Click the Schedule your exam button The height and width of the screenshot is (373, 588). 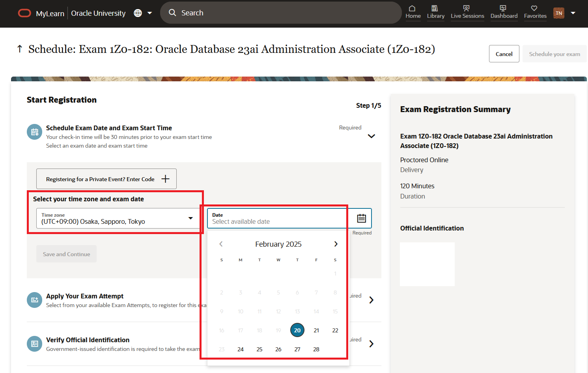click(x=554, y=54)
